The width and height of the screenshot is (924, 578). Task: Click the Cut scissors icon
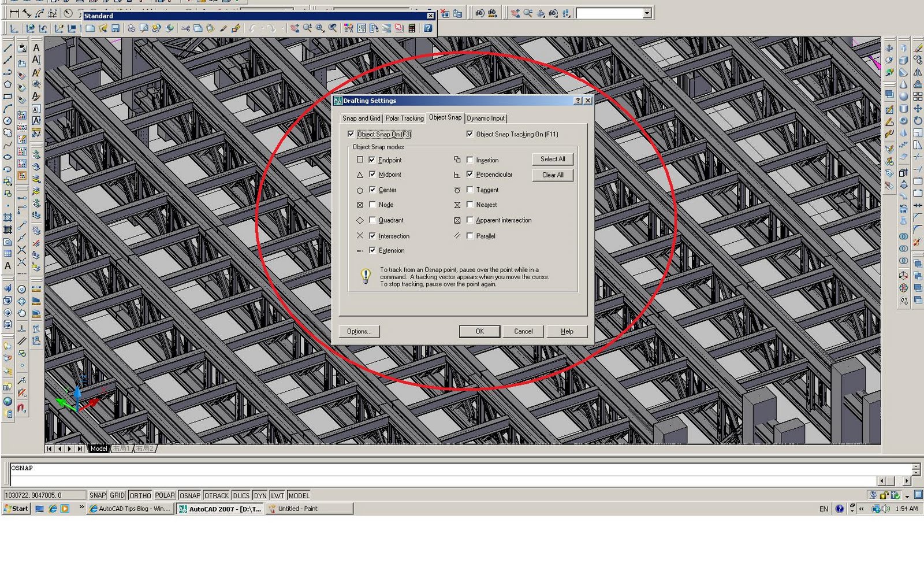185,28
